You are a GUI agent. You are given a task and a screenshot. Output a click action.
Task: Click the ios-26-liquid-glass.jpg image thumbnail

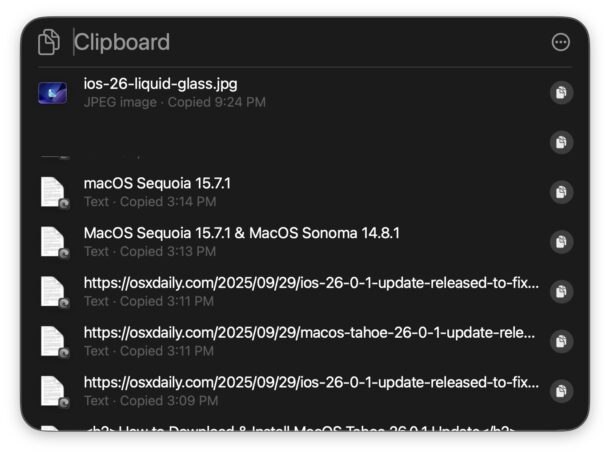pos(52,93)
